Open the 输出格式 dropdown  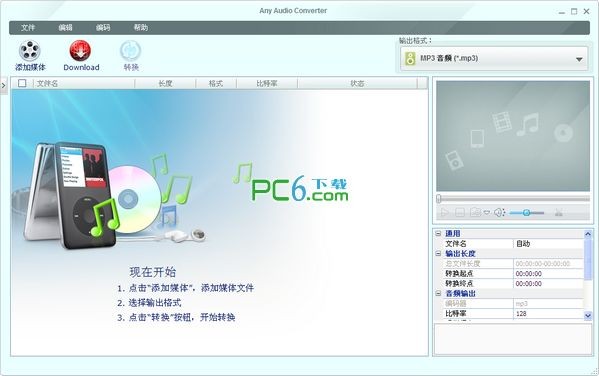pyautogui.click(x=494, y=59)
